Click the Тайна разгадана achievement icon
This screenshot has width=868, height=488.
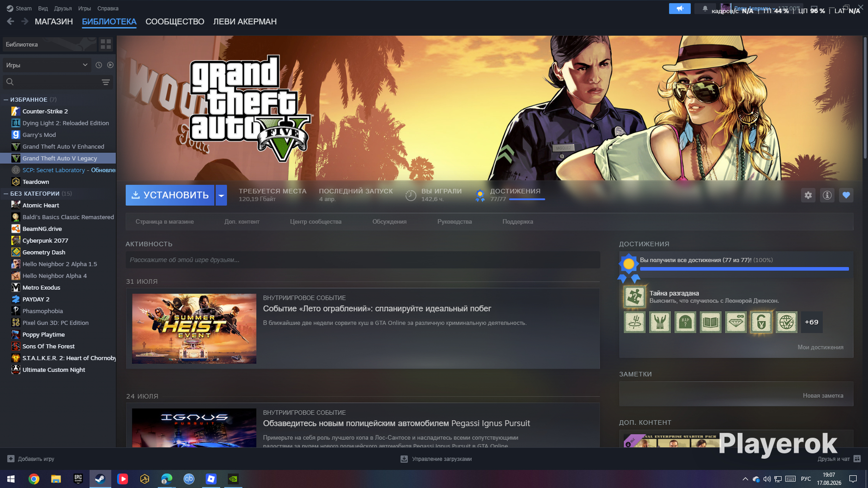click(634, 296)
